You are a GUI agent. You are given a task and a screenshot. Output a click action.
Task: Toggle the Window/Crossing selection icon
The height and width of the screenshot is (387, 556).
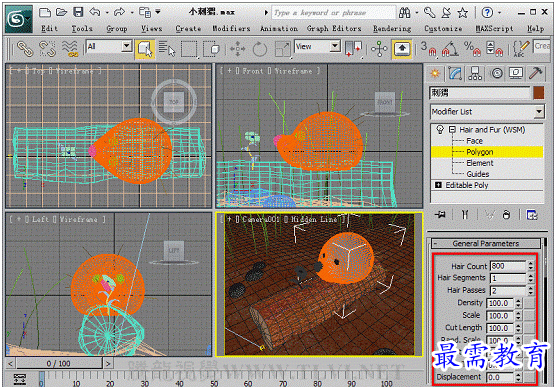click(x=211, y=49)
